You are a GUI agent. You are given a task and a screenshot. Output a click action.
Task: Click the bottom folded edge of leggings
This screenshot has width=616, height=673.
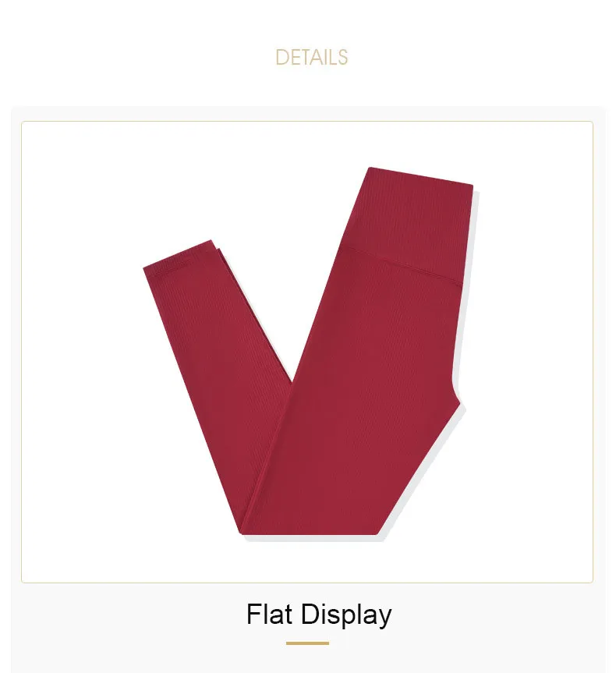coord(309,532)
